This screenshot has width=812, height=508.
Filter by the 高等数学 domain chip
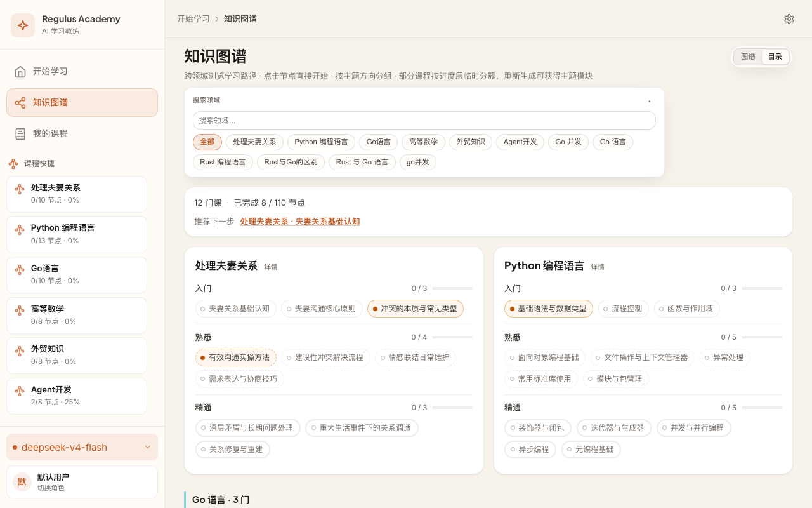424,142
